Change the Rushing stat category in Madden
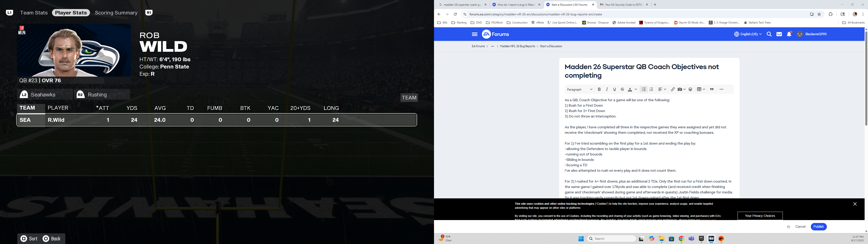 102,94
